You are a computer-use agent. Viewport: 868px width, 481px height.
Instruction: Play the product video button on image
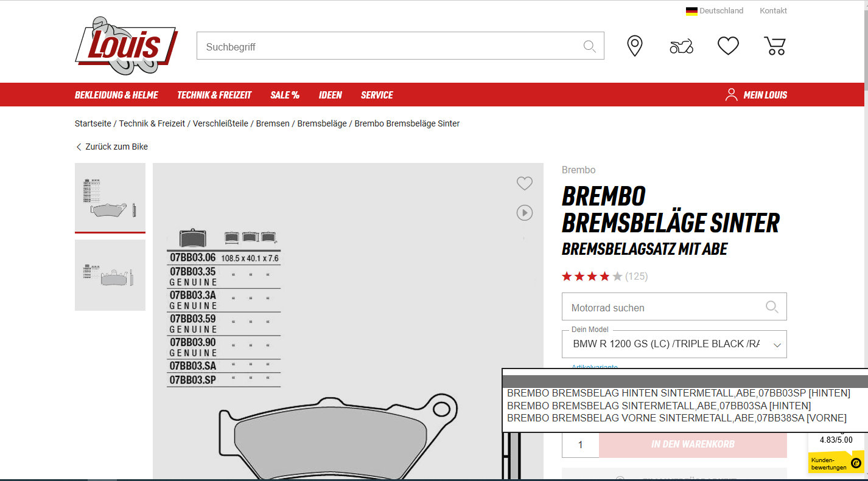pyautogui.click(x=524, y=212)
